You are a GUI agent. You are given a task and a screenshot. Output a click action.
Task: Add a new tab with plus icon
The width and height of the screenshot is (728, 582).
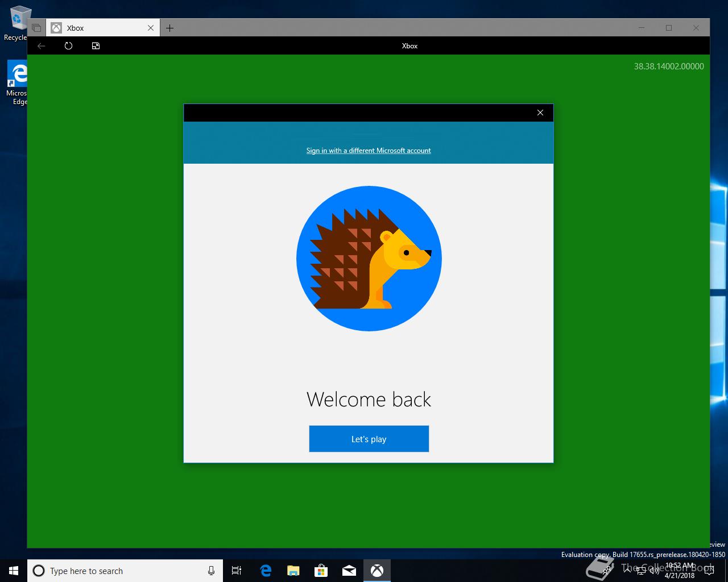click(x=169, y=28)
